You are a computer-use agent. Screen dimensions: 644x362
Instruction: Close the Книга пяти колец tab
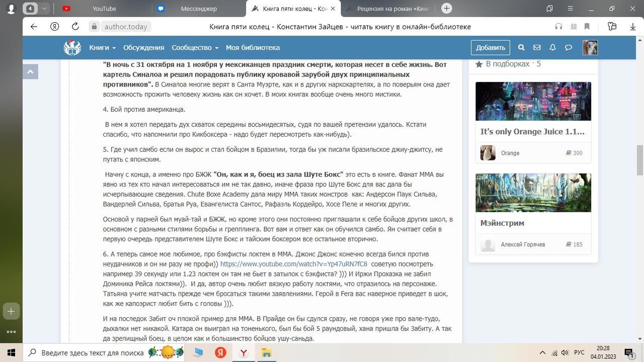coord(333,9)
